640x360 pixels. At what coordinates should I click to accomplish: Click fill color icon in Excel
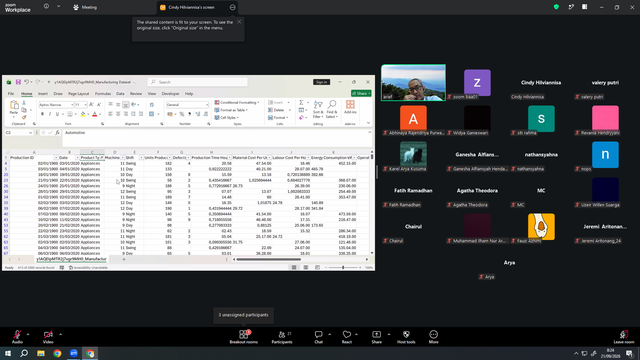pos(83,114)
